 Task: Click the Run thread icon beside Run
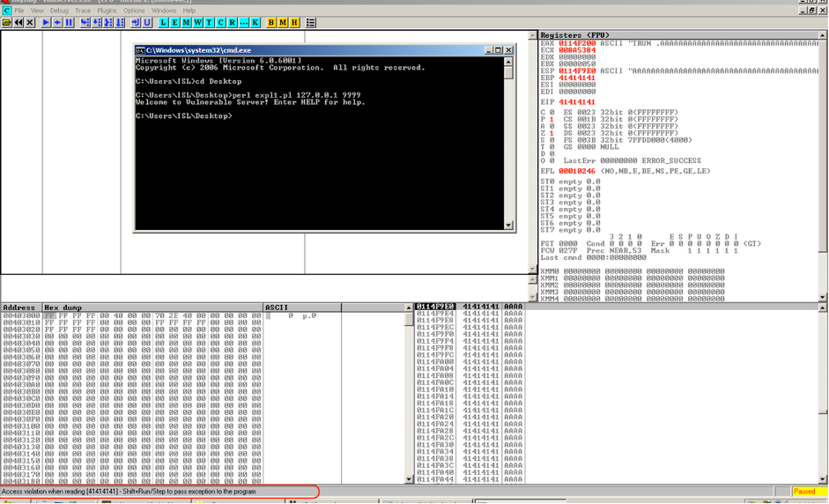click(57, 23)
